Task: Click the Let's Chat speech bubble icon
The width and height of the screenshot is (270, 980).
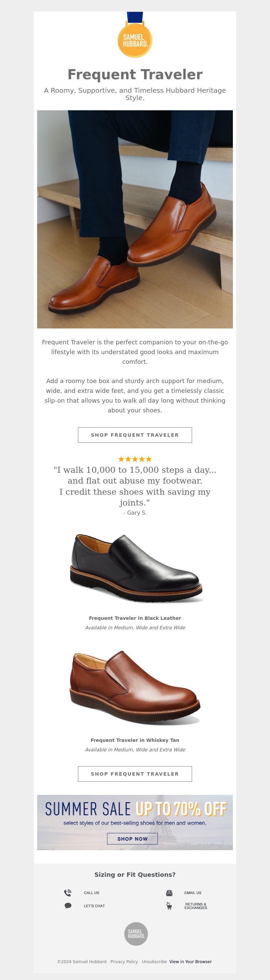Action: click(x=68, y=906)
